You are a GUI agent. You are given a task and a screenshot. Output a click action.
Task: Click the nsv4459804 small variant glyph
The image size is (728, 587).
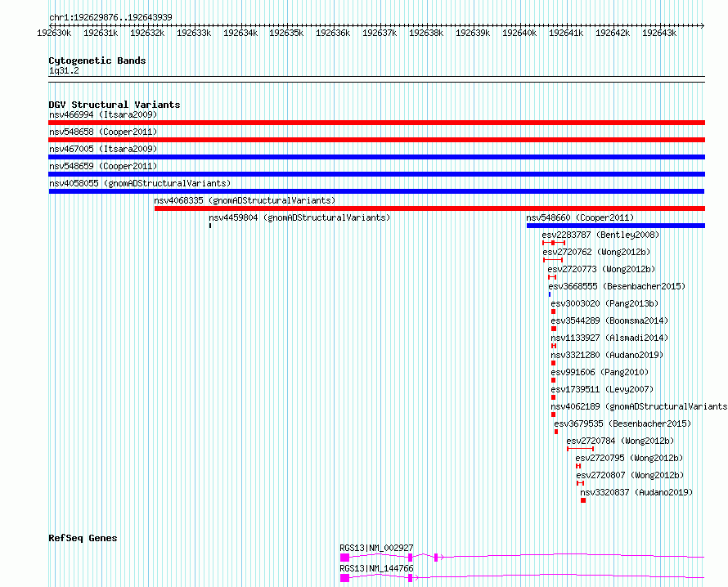click(x=210, y=226)
